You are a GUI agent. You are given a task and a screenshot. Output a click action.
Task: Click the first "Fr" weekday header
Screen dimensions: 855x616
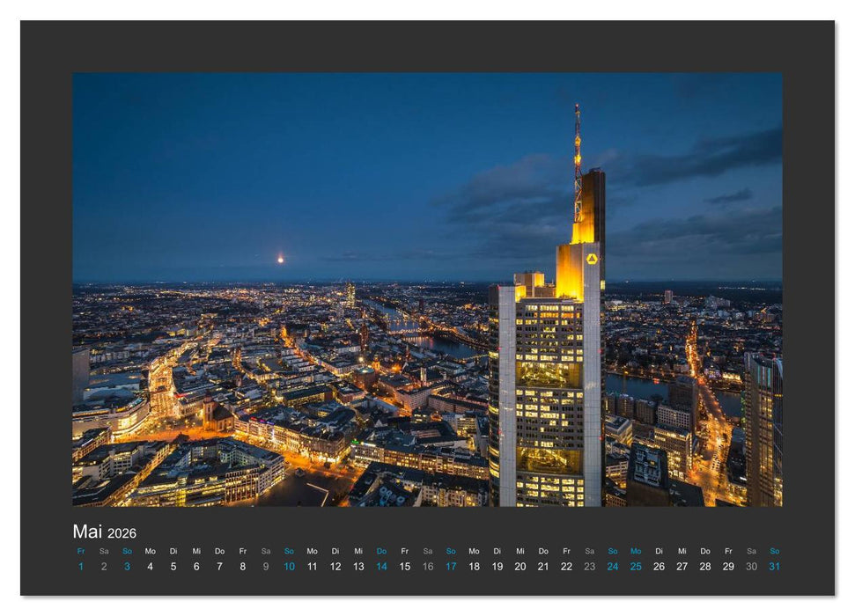coord(80,549)
